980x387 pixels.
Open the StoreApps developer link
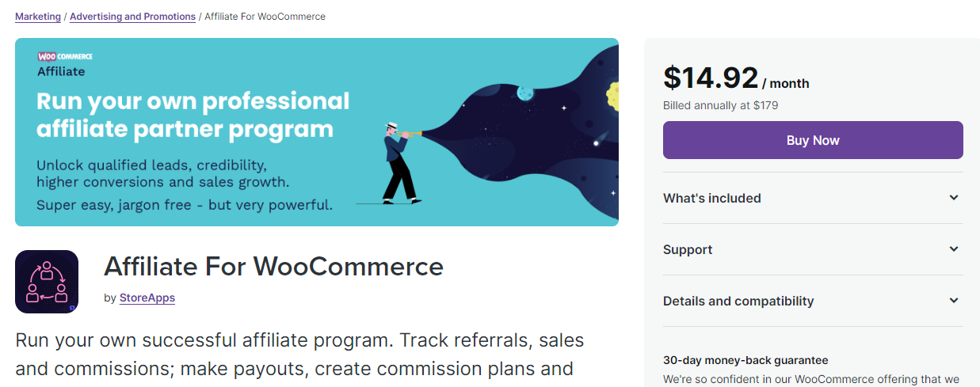coord(147,298)
